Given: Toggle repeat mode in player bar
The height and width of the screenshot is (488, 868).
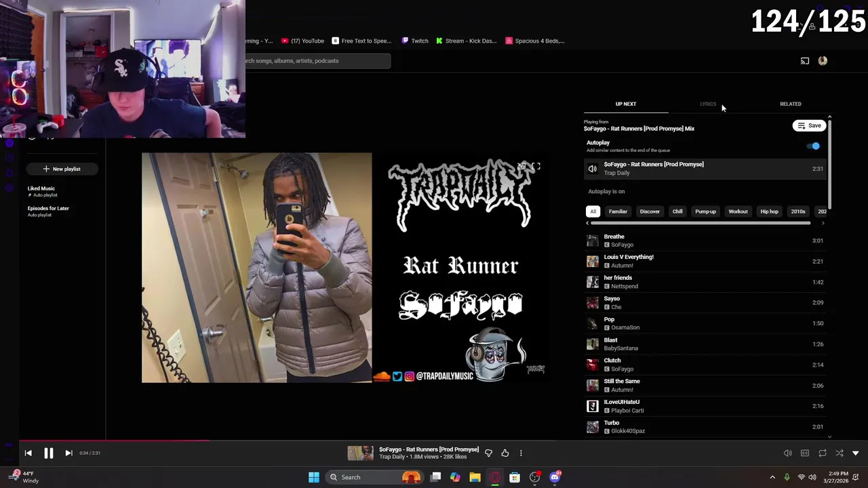Looking at the screenshot, I should pos(822,453).
